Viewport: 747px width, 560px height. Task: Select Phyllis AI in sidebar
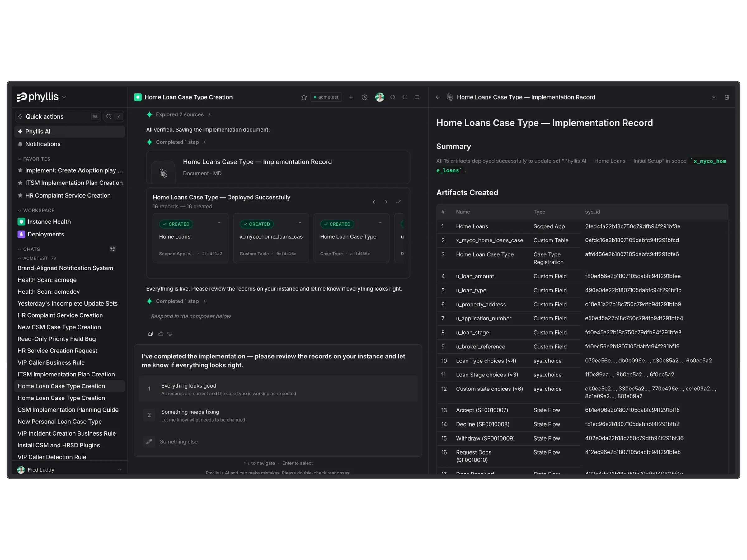(x=70, y=131)
